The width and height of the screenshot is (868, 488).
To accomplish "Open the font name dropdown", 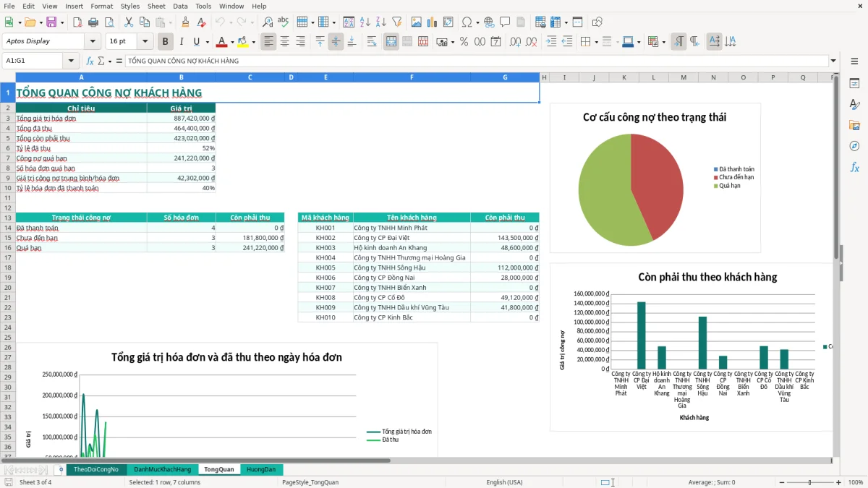I will click(93, 41).
